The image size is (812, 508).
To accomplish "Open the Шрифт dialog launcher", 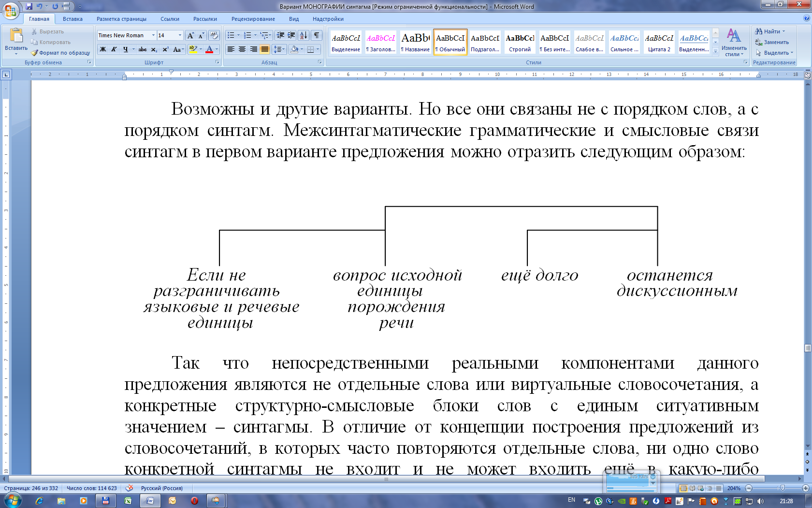I will point(217,62).
